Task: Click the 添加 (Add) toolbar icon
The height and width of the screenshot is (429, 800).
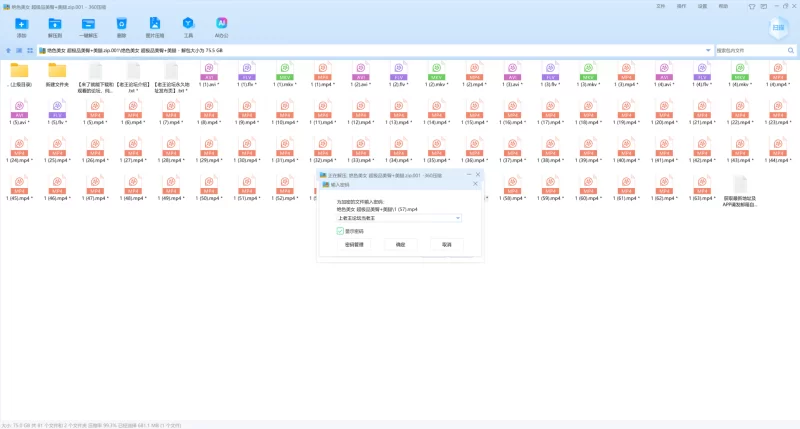Action: [22, 26]
